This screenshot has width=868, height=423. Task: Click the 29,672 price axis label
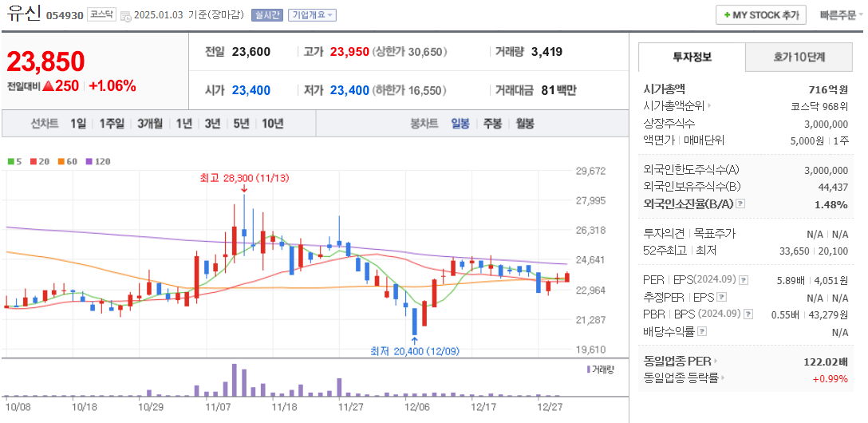tap(590, 171)
